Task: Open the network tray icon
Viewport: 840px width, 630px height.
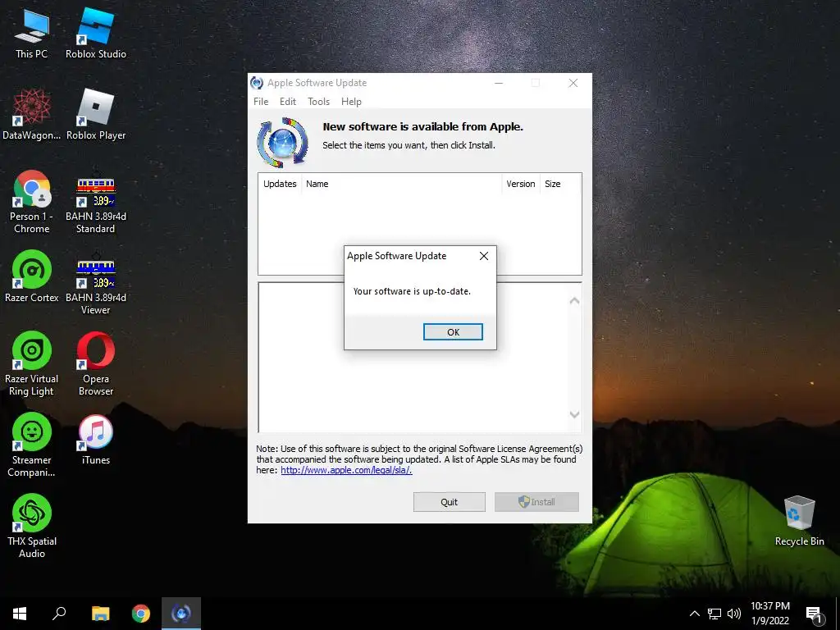Action: 714,614
